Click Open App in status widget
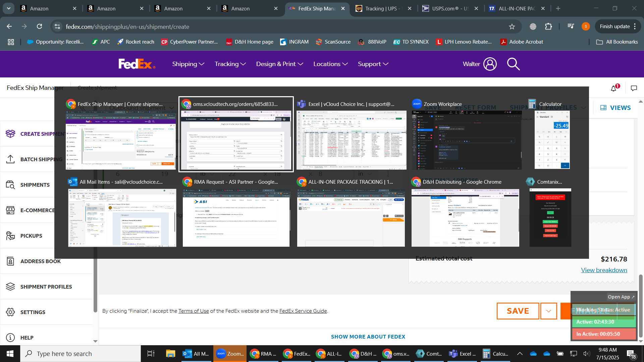The height and width of the screenshot is (362, 644). tap(621, 297)
